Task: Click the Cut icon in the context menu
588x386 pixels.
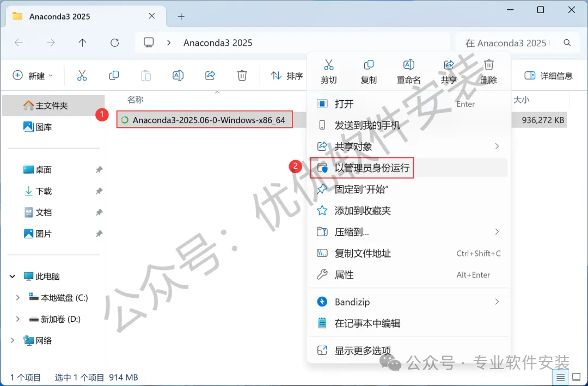Action: pos(328,65)
